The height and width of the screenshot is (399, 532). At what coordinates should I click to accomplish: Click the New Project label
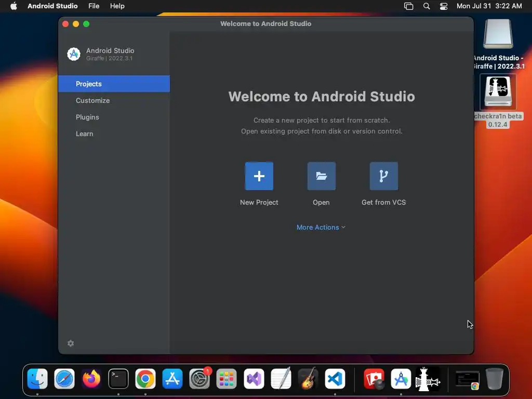[x=259, y=203]
